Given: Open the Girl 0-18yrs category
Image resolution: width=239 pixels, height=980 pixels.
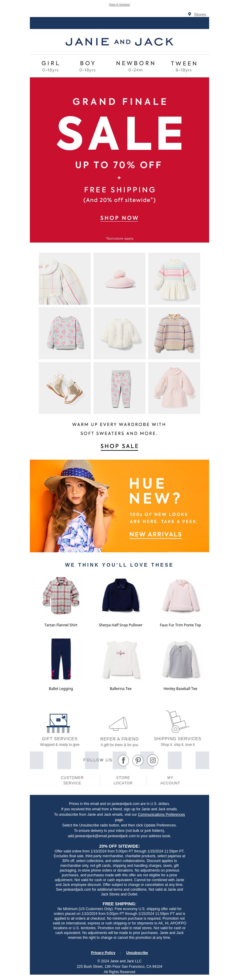Looking at the screenshot, I should [x=50, y=66].
